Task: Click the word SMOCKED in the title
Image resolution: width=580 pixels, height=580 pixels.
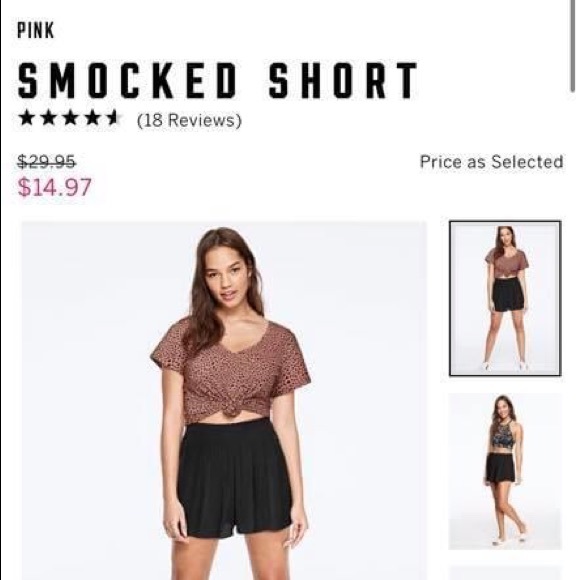Action: (128, 80)
